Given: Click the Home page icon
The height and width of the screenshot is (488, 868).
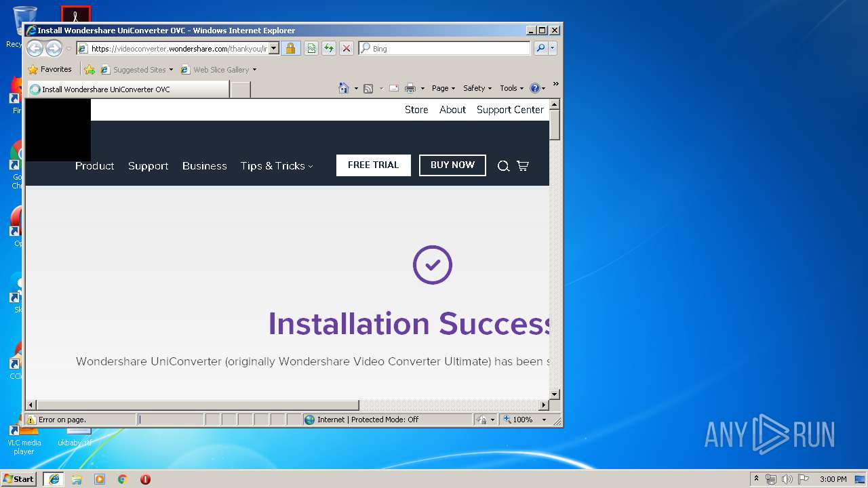Looking at the screenshot, I should 344,88.
